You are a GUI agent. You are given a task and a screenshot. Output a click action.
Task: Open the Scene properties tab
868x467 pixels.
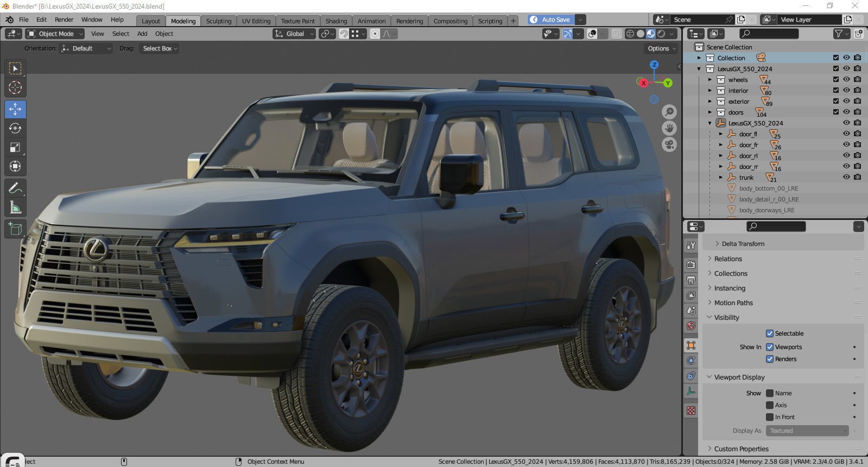[691, 311]
